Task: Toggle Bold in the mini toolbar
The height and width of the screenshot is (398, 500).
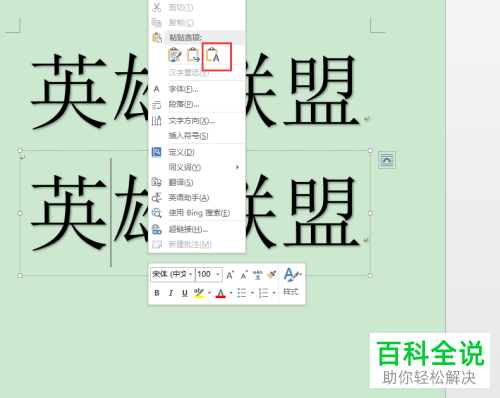Action: pos(157,293)
